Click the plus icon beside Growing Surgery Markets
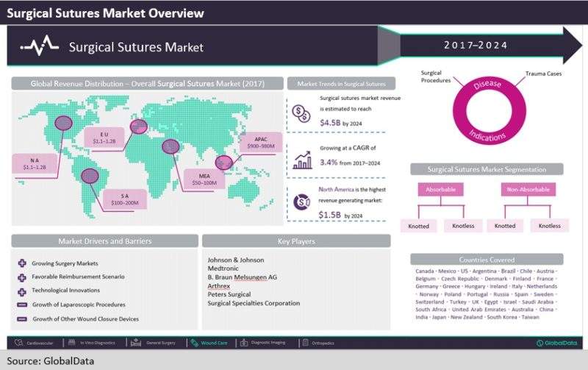 tap(22, 263)
